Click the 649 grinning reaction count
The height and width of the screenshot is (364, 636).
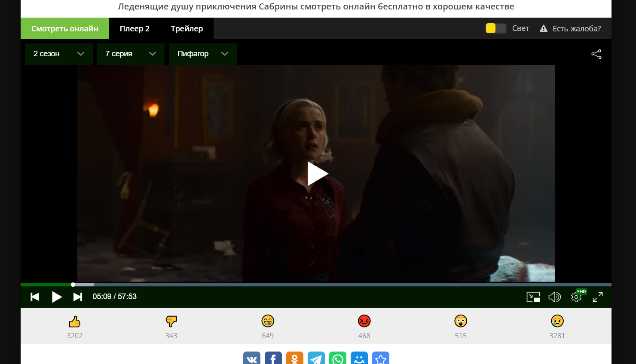pos(268,336)
